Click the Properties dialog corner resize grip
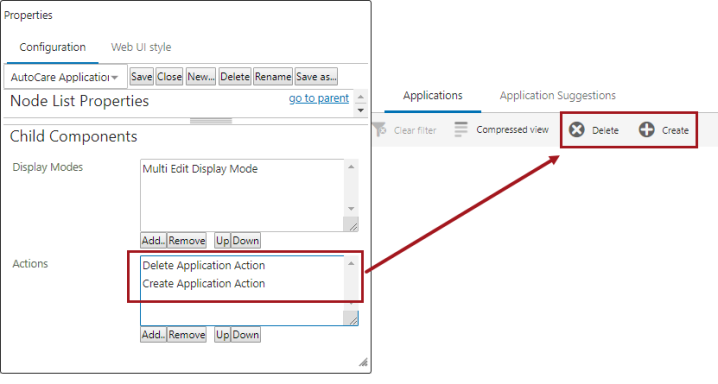The width and height of the screenshot is (718, 384). (363, 362)
